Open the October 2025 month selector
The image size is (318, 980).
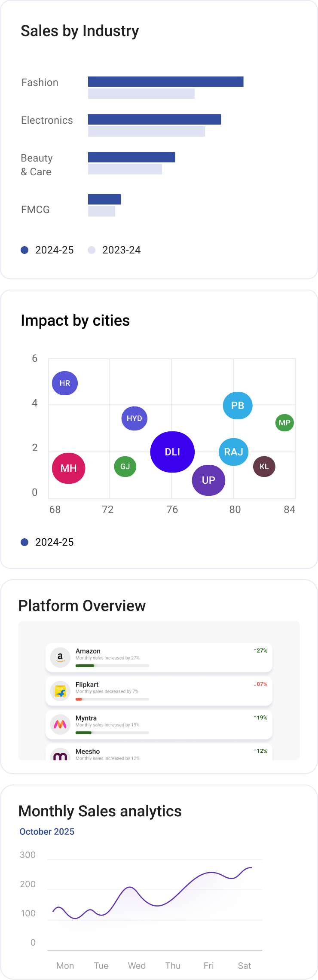(x=47, y=832)
